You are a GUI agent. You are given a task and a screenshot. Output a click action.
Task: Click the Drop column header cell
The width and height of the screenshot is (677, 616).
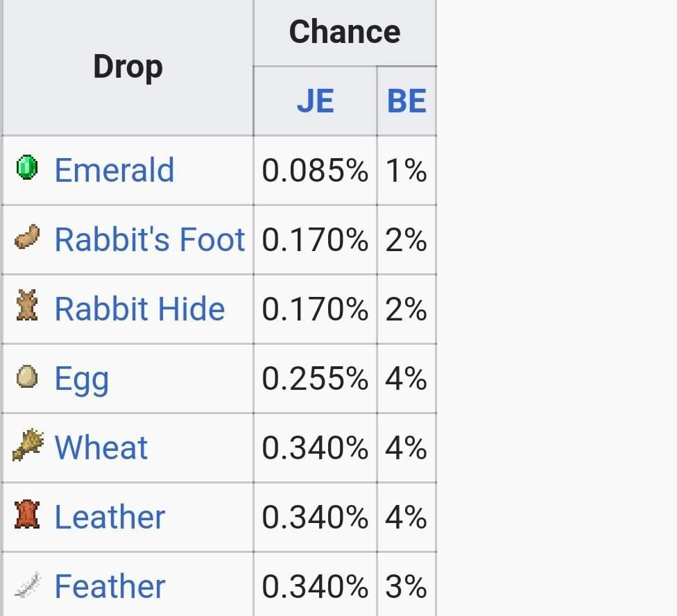tap(128, 67)
